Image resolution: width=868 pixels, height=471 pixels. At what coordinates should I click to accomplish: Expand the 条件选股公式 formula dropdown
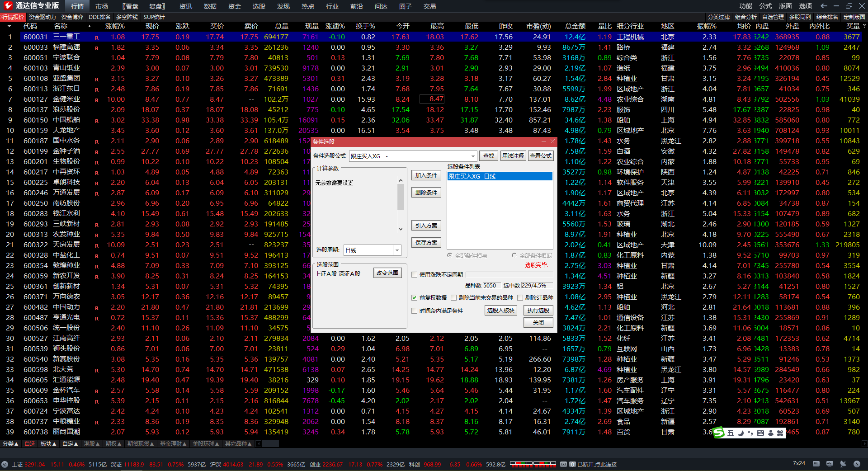473,156
